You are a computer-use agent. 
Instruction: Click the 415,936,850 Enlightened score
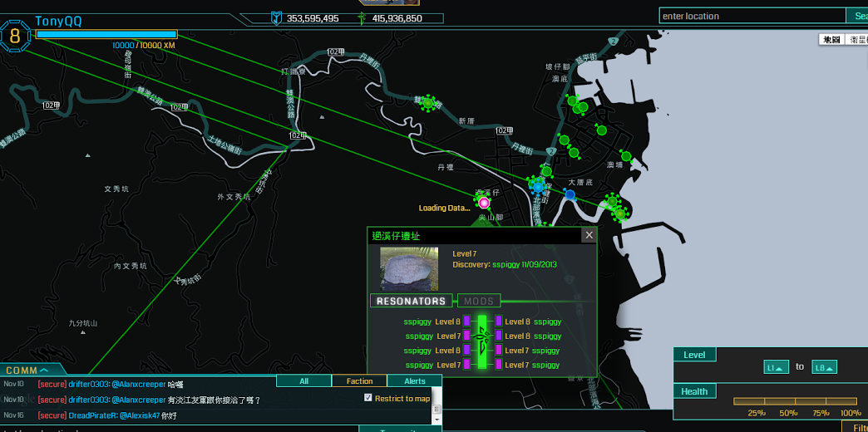(397, 18)
